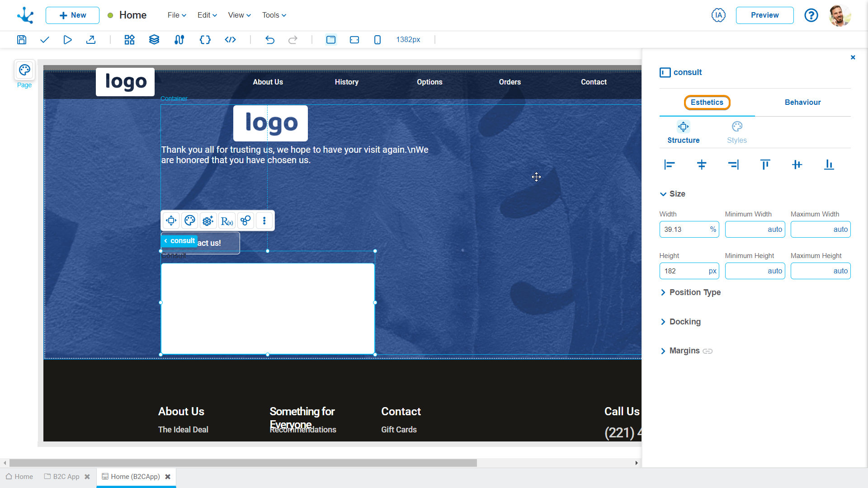Open the File menu dropdown
This screenshot has height=488, width=868.
point(177,15)
